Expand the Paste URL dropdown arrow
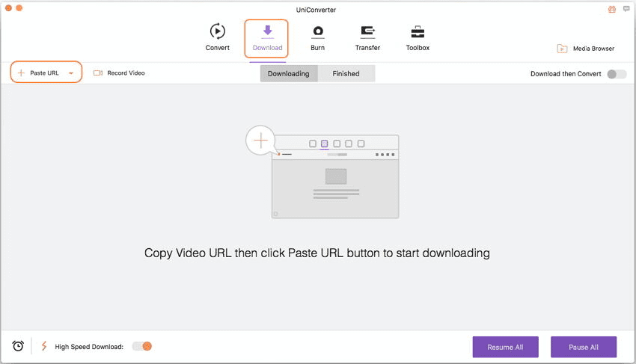The width and height of the screenshot is (636, 364). [71, 73]
